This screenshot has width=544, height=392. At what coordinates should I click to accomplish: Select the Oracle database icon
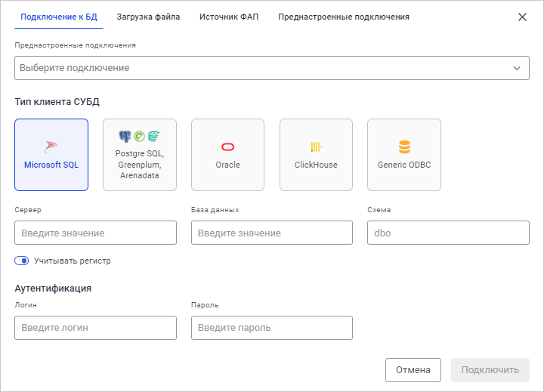(227, 147)
